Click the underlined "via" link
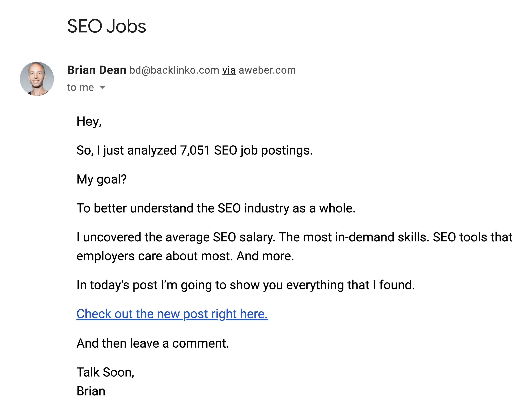This screenshot has height=414, width=532. (x=229, y=70)
